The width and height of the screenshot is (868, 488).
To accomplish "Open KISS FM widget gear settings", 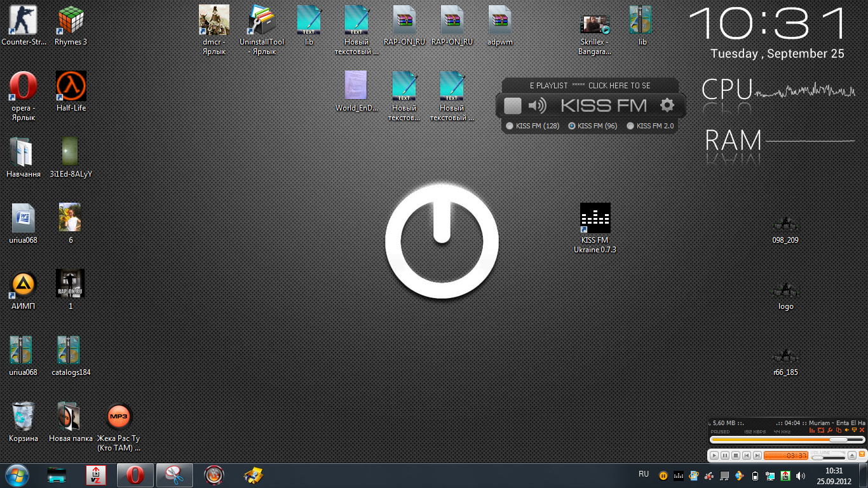I will click(x=667, y=105).
